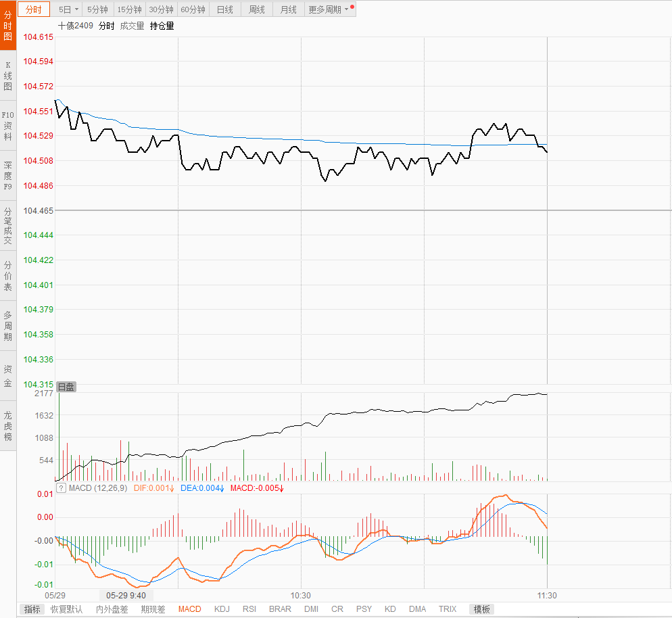Click the 指标 indicators button
The width and height of the screenshot is (672, 618).
pos(32,609)
